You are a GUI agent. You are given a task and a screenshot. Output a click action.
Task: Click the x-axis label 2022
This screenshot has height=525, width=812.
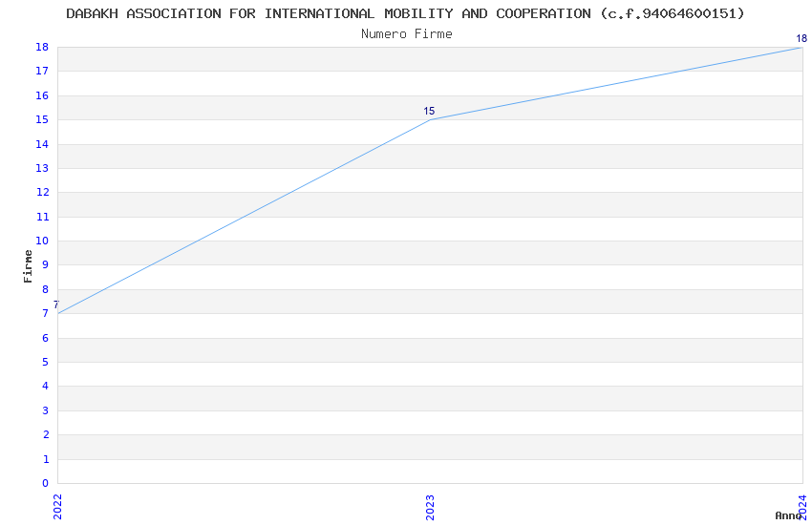click(57, 507)
